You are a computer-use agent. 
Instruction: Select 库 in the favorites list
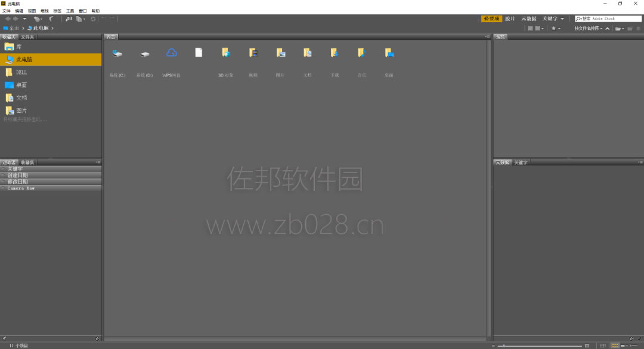point(51,47)
